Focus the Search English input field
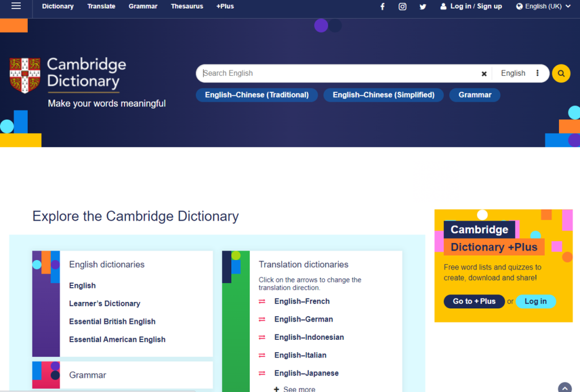The width and height of the screenshot is (580, 392). coord(339,73)
